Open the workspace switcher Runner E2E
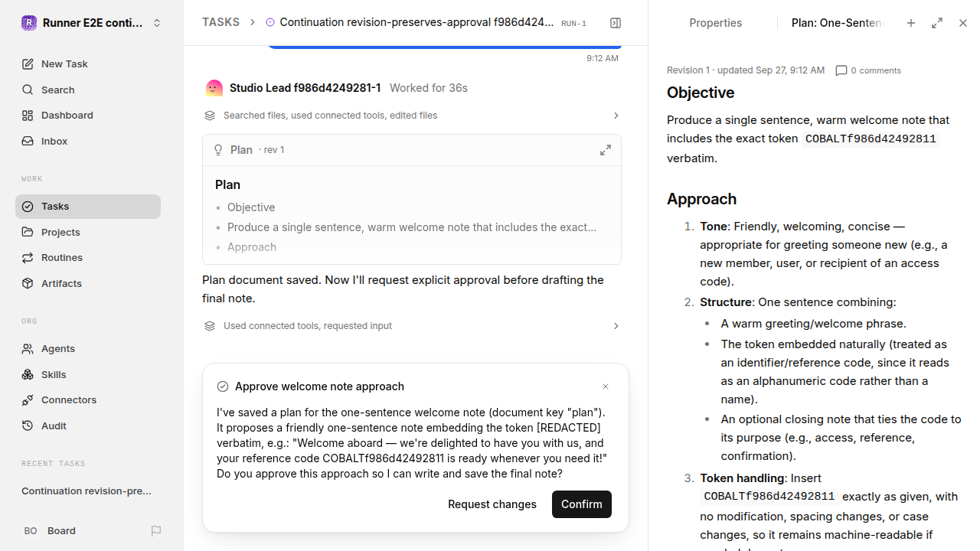 (x=92, y=23)
